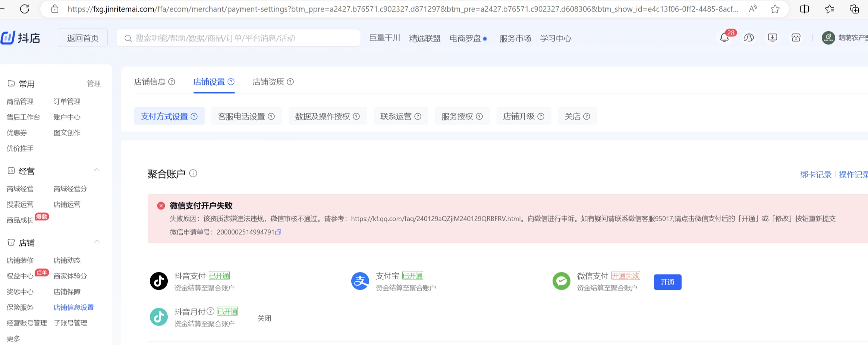868x345 pixels.
Task: Click the search box for 功能/帮助
Action: pyautogui.click(x=238, y=38)
